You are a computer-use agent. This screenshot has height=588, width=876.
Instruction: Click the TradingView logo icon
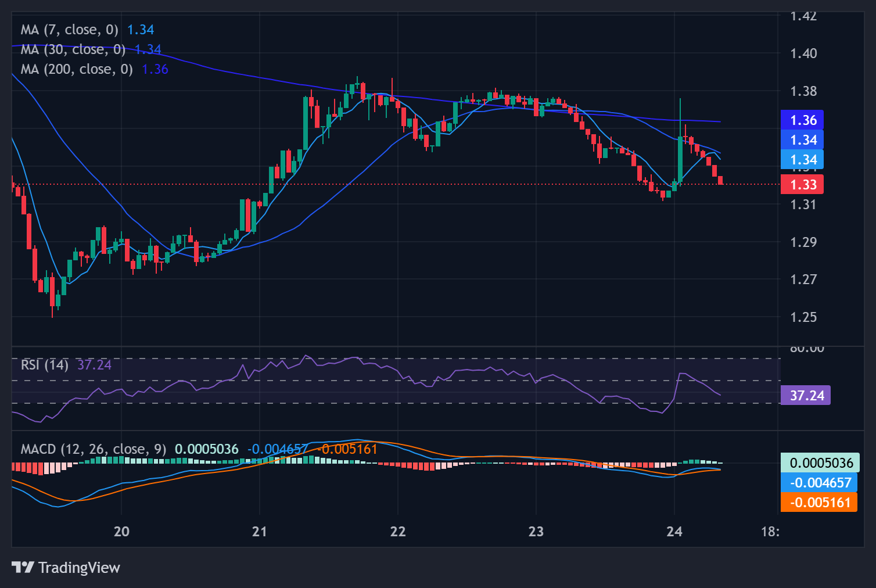tap(23, 567)
